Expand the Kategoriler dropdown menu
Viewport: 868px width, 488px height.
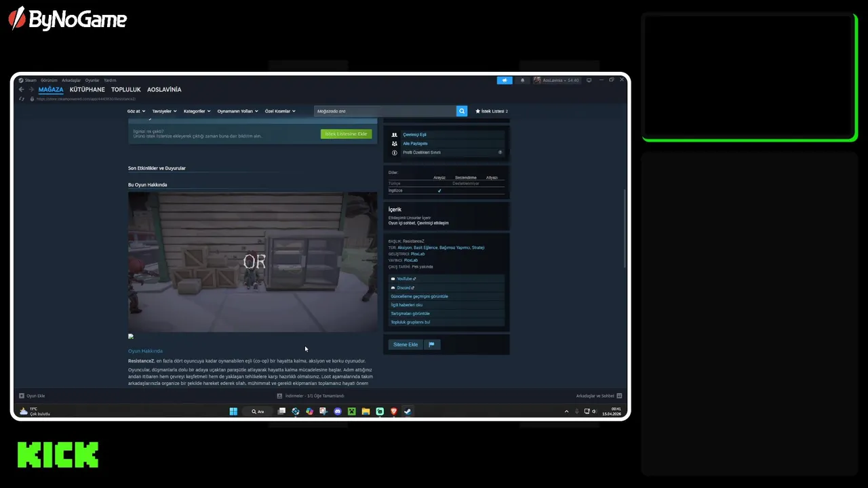tap(197, 111)
